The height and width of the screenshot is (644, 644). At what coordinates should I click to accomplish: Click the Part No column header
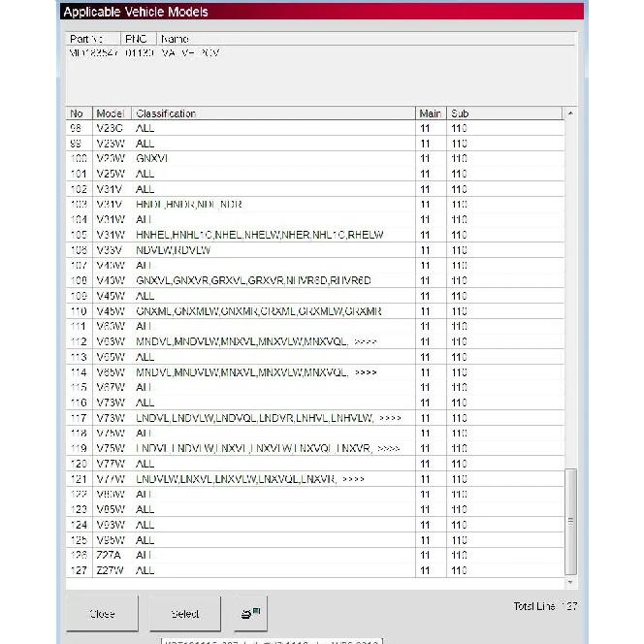tap(93, 39)
